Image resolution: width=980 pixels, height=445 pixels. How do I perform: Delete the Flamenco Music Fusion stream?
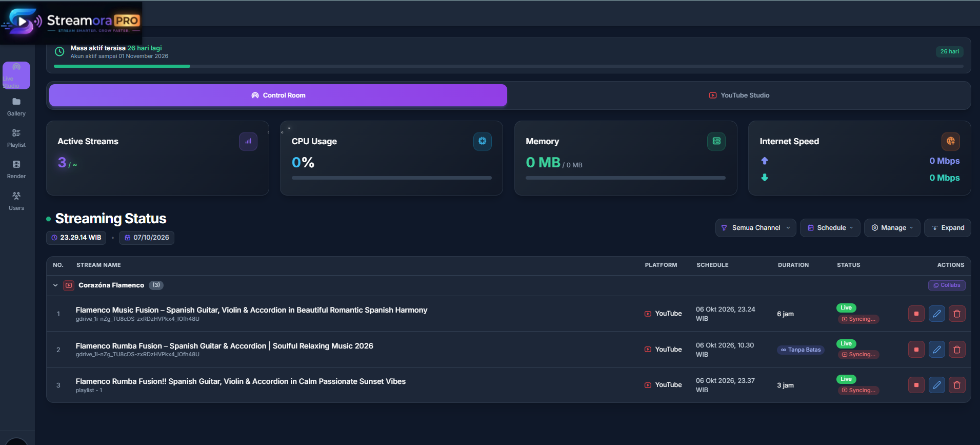click(x=957, y=314)
